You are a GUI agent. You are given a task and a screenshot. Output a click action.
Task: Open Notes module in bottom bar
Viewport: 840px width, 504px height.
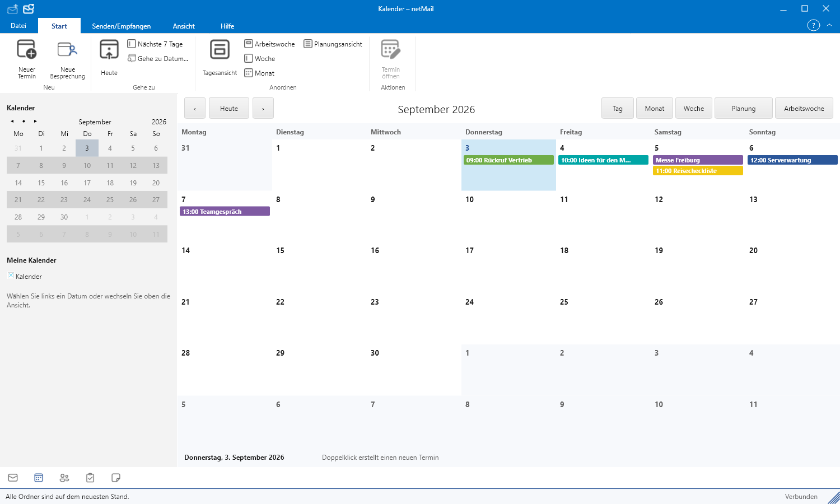pyautogui.click(x=116, y=478)
